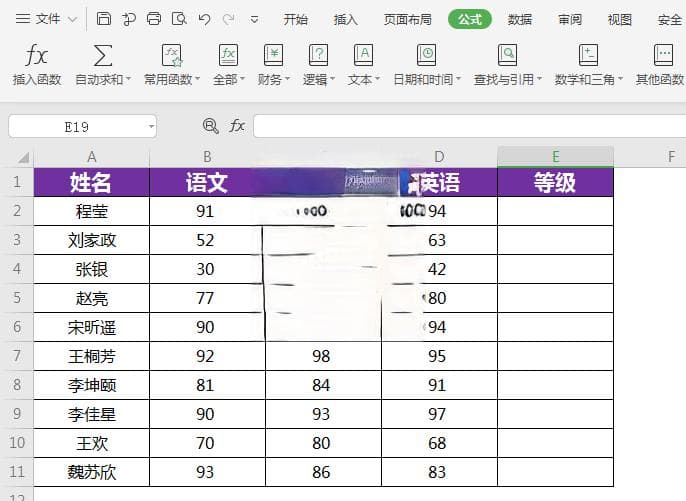This screenshot has height=501, width=686.
Task: Switch to the 视图 tab
Action: (x=620, y=20)
